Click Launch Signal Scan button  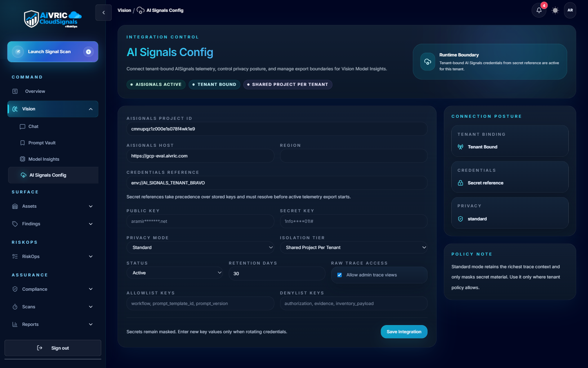point(53,52)
